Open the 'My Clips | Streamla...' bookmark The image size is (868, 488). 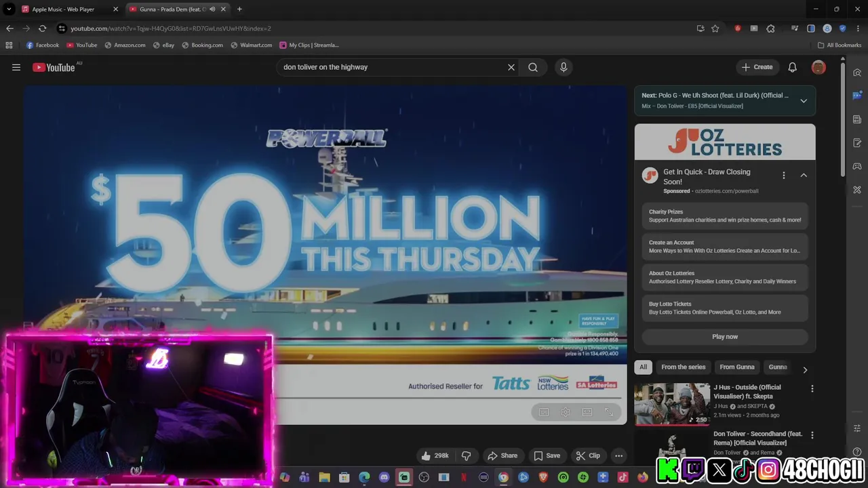tap(309, 45)
